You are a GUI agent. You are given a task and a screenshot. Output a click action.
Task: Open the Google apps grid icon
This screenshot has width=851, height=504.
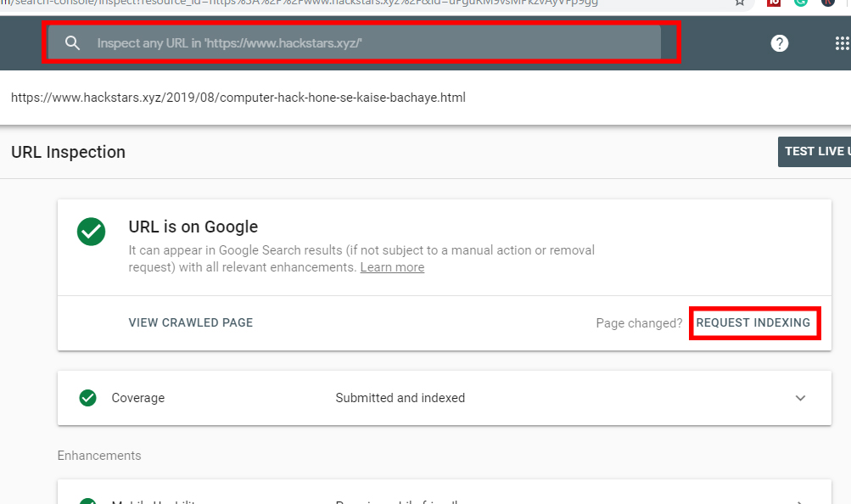coord(842,43)
